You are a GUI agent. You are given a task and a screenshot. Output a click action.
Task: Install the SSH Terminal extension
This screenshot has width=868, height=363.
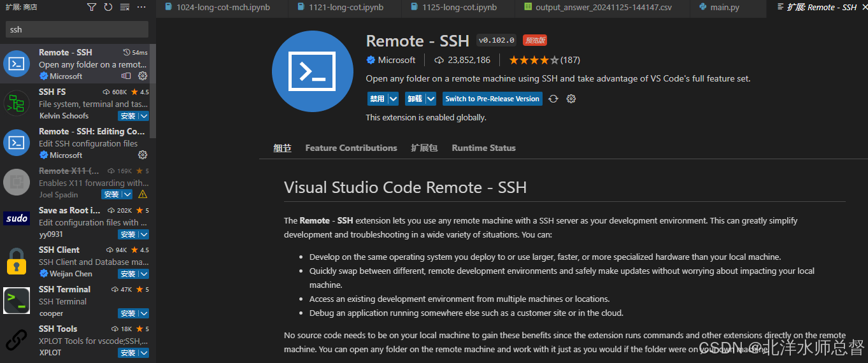(x=128, y=313)
